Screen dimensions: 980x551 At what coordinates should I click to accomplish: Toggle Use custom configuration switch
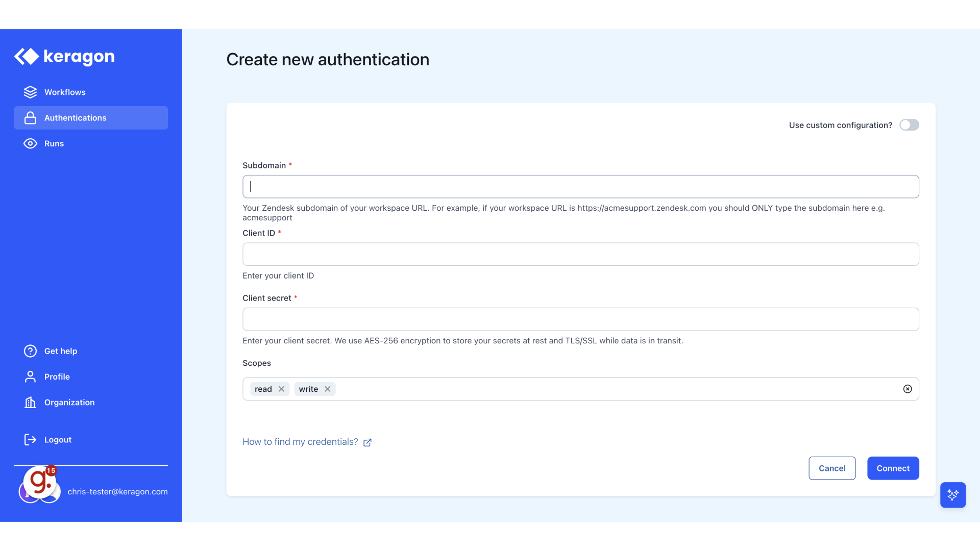tap(909, 125)
